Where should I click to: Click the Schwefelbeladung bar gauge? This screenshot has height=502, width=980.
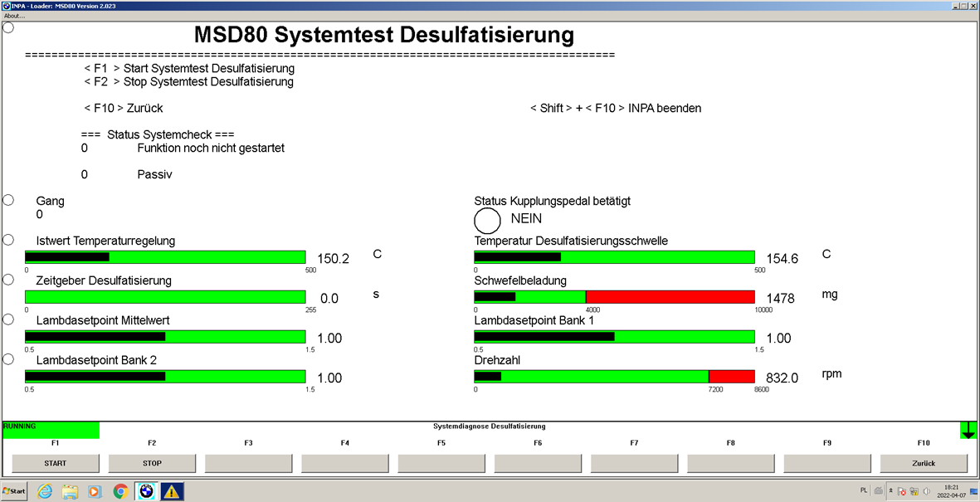point(614,297)
